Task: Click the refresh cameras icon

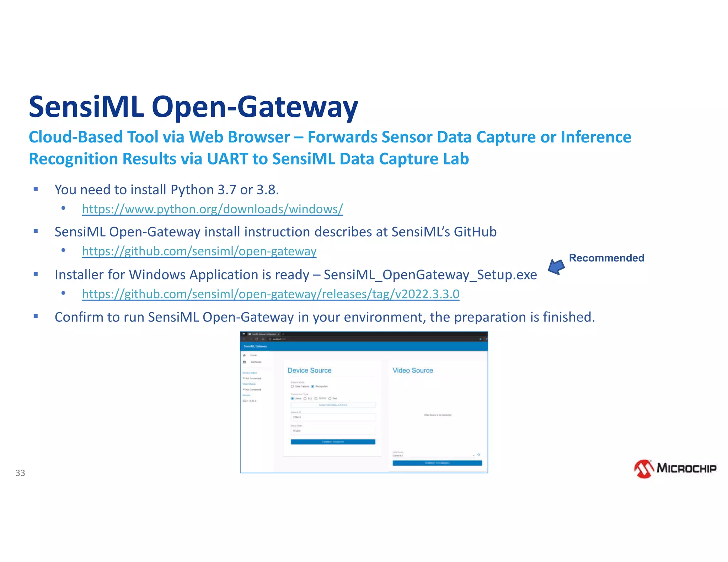Action: pos(479,455)
